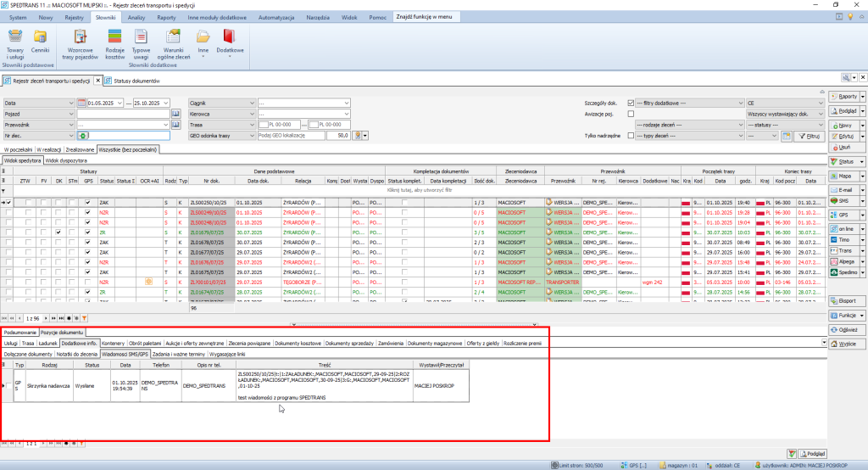868x470 pixels.
Task: Click the Filtruj button
Action: [810, 136]
